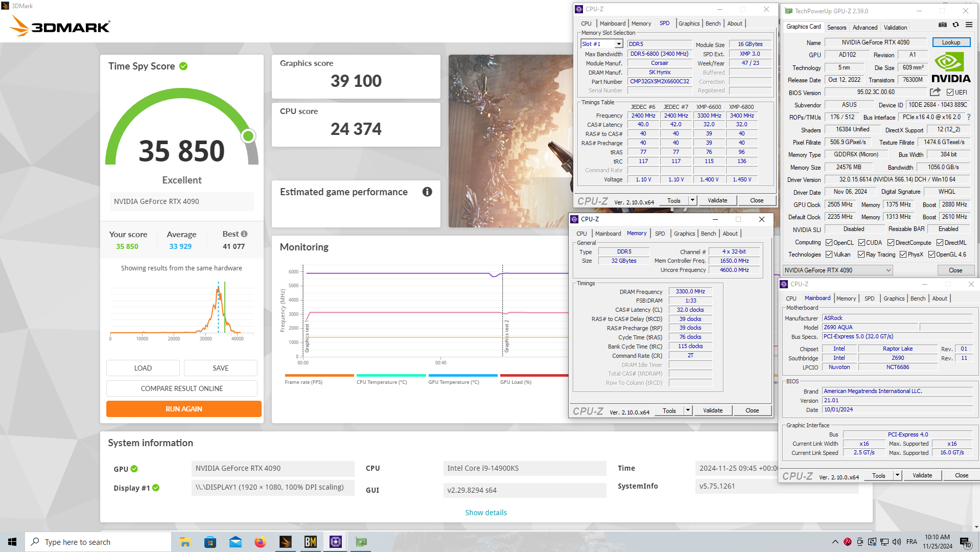The image size is (980, 552).
Task: Click info icon next to Best score
Action: pos(244,234)
